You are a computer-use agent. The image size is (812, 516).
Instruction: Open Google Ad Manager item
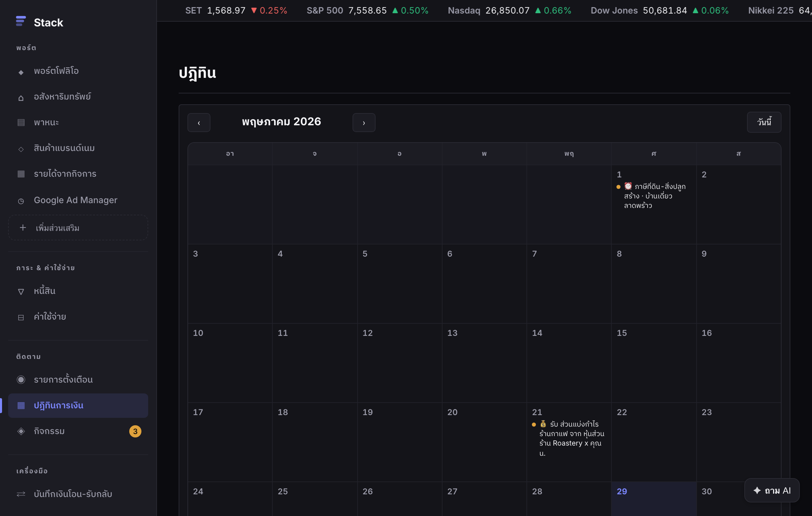[x=78, y=200]
